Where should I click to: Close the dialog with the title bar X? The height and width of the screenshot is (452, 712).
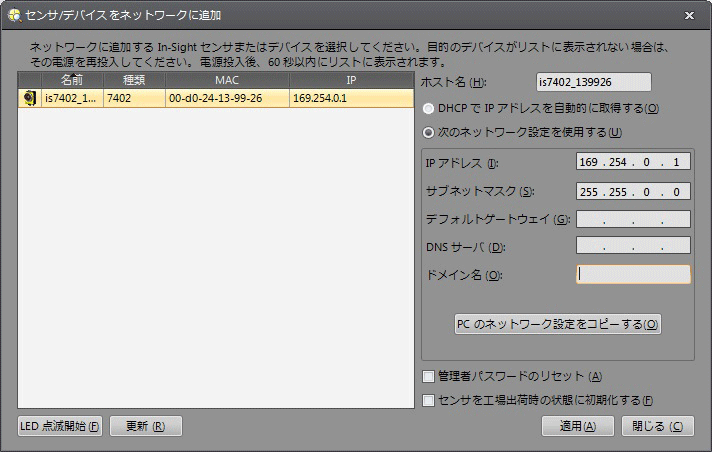pos(689,15)
